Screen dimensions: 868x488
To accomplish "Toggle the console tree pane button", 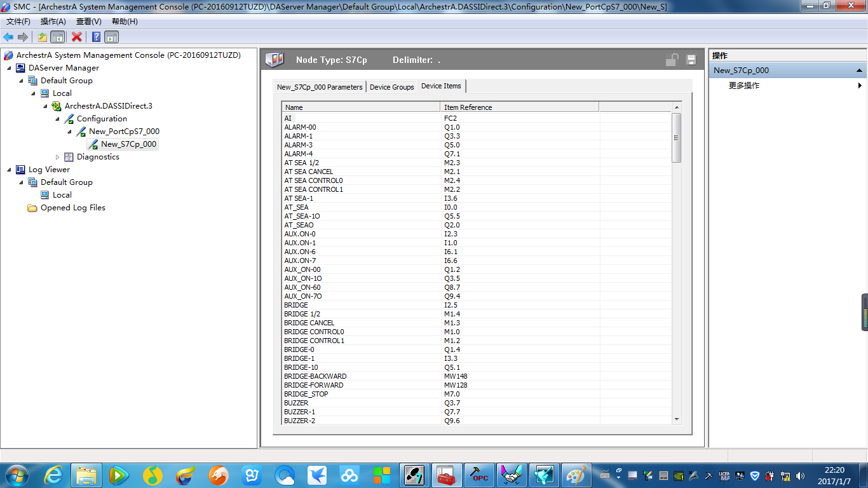I will [x=57, y=37].
